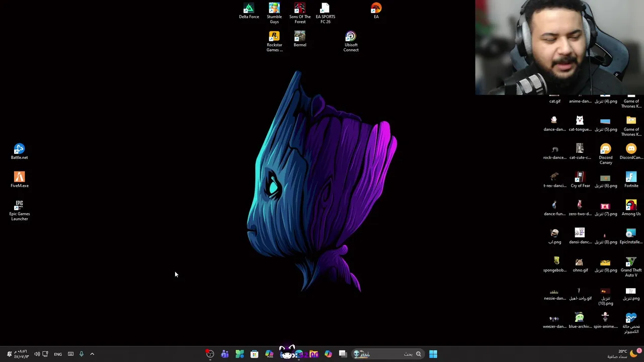Select the EA SPORTS FC 26 shortcut
644x362 pixels.
click(325, 14)
